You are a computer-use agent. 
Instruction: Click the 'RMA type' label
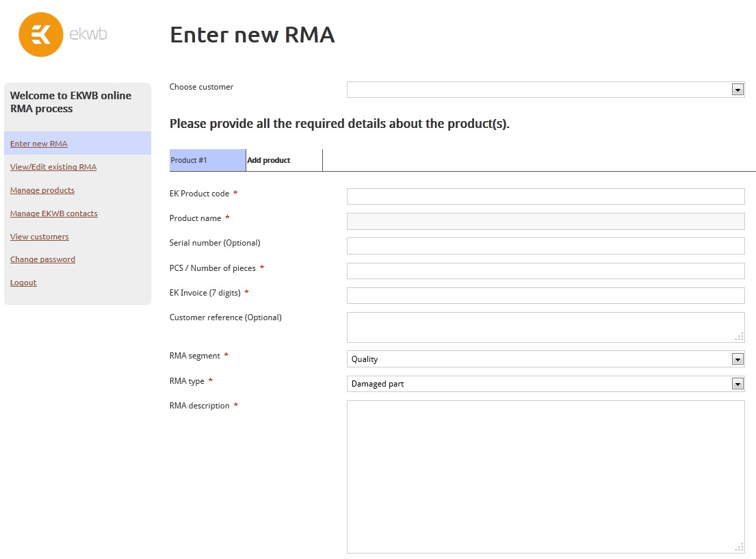[187, 381]
